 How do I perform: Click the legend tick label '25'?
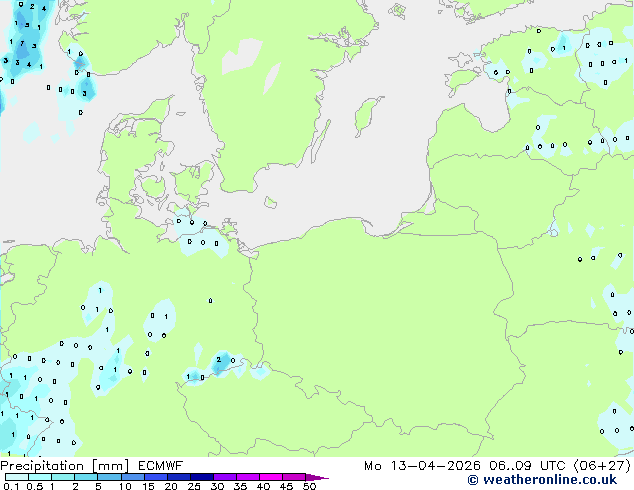194,486
